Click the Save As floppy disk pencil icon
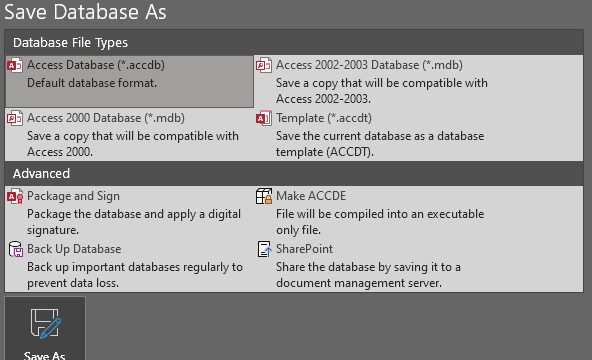This screenshot has width=592, height=360. point(45,324)
